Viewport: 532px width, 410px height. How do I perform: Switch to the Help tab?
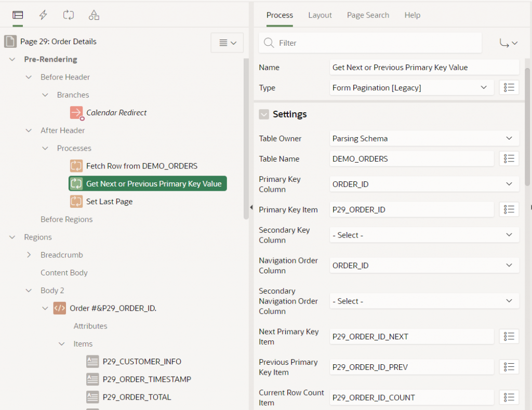412,15
